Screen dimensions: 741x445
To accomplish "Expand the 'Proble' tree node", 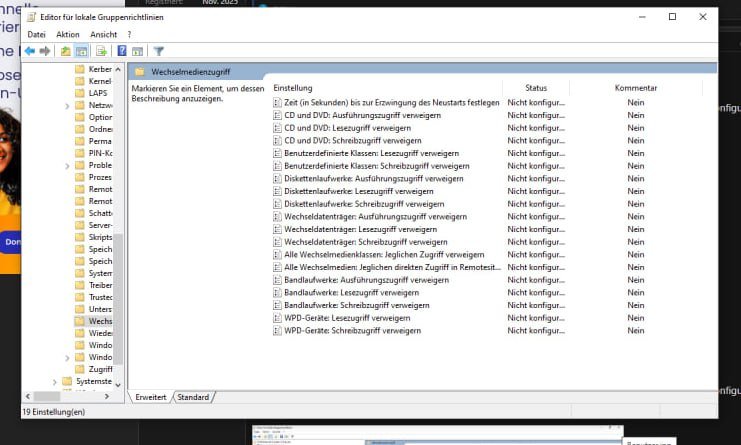I will pos(67,166).
